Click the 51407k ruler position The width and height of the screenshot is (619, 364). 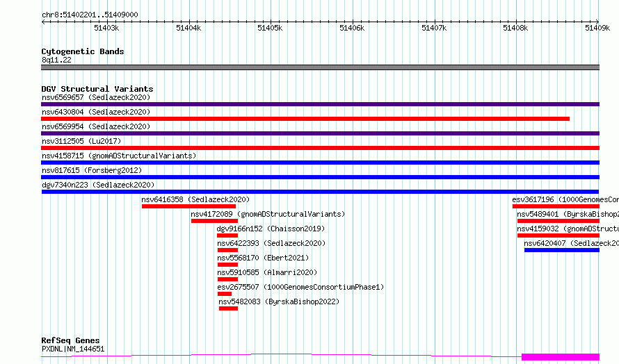point(434,28)
